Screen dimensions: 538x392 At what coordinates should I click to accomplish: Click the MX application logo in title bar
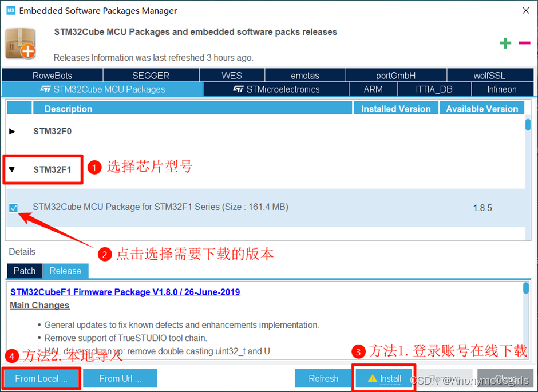[11, 10]
